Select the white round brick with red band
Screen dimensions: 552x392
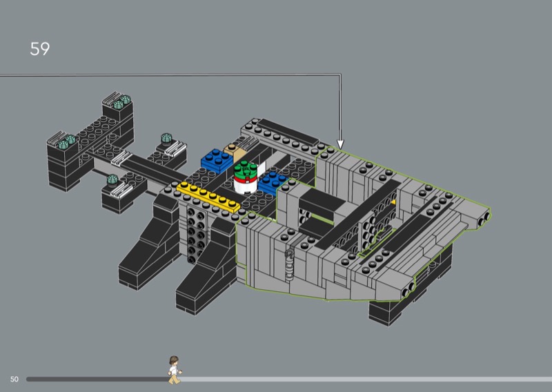coord(245,184)
